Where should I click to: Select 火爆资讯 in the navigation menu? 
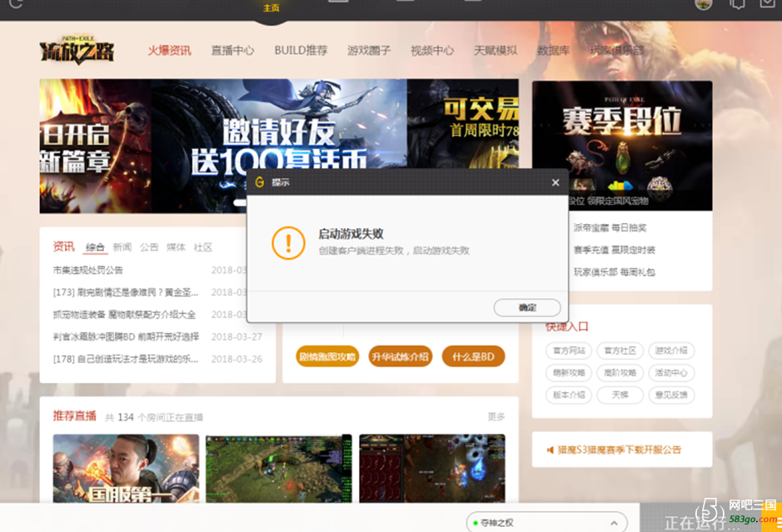(170, 50)
